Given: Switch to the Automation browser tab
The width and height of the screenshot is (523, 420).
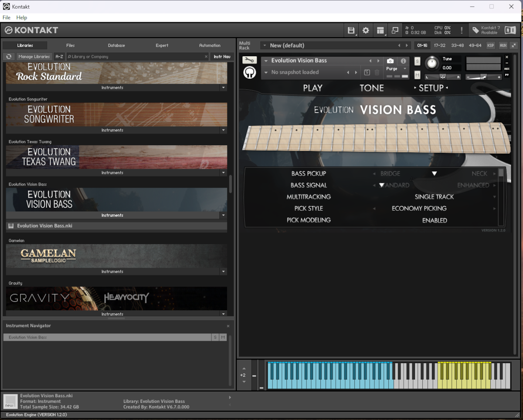Looking at the screenshot, I should (x=210, y=45).
